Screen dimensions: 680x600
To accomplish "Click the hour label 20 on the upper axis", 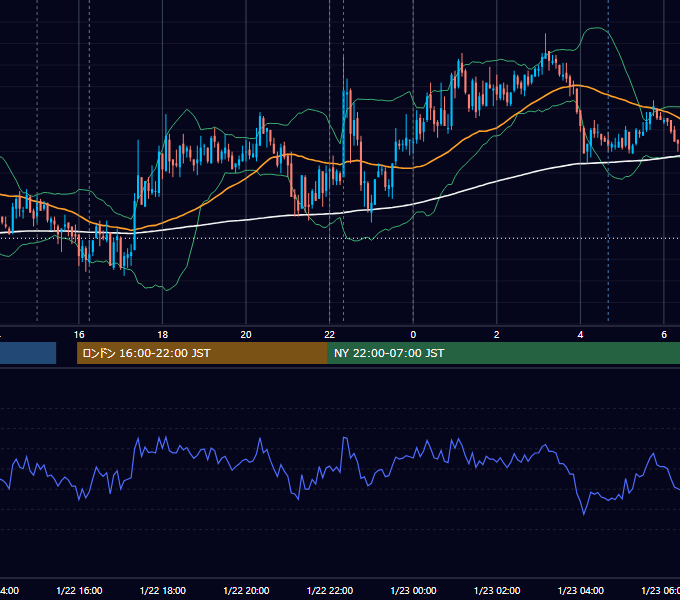I will click(x=246, y=335).
